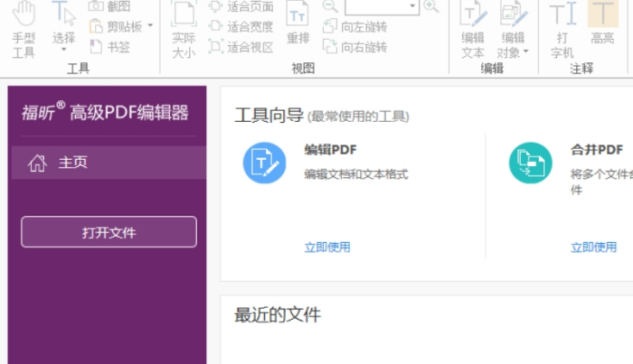Activate the Select tool (选择)
Image resolution: width=633 pixels, height=364 pixels.
(x=64, y=23)
